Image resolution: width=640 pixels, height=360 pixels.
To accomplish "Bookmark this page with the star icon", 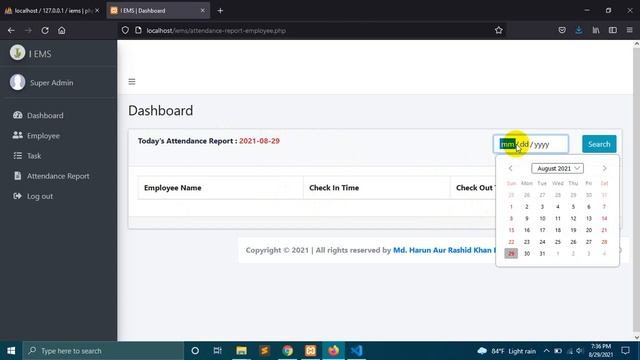I will [x=498, y=30].
